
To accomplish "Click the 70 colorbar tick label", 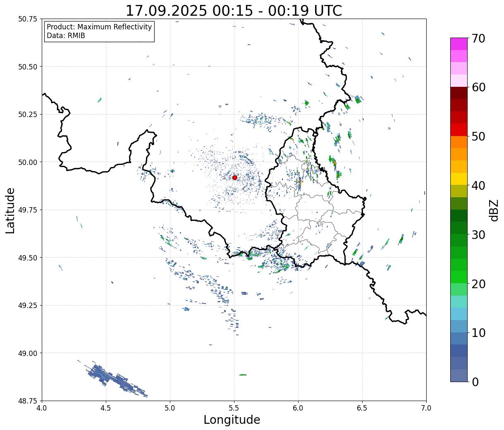I will tap(479, 38).
